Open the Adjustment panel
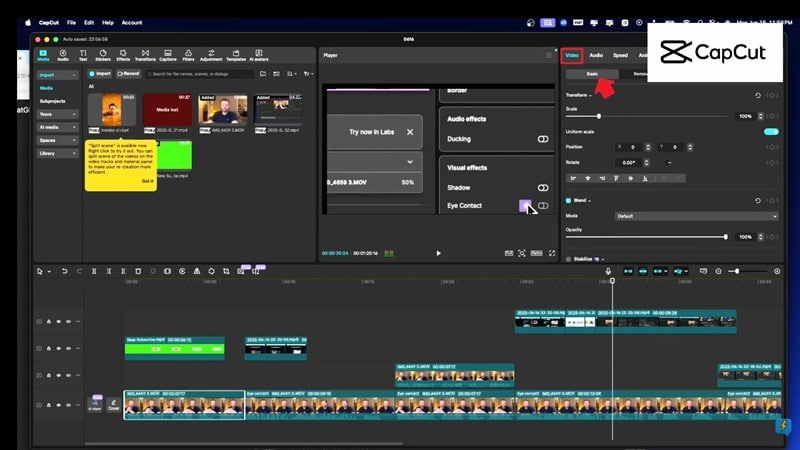Screen dimensions: 800x450 coord(211,55)
